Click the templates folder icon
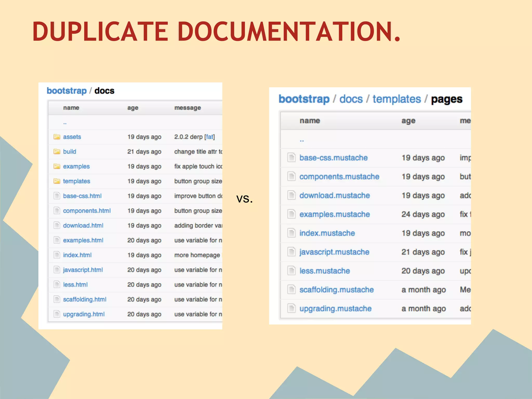This screenshot has height=399, width=532. [57, 181]
